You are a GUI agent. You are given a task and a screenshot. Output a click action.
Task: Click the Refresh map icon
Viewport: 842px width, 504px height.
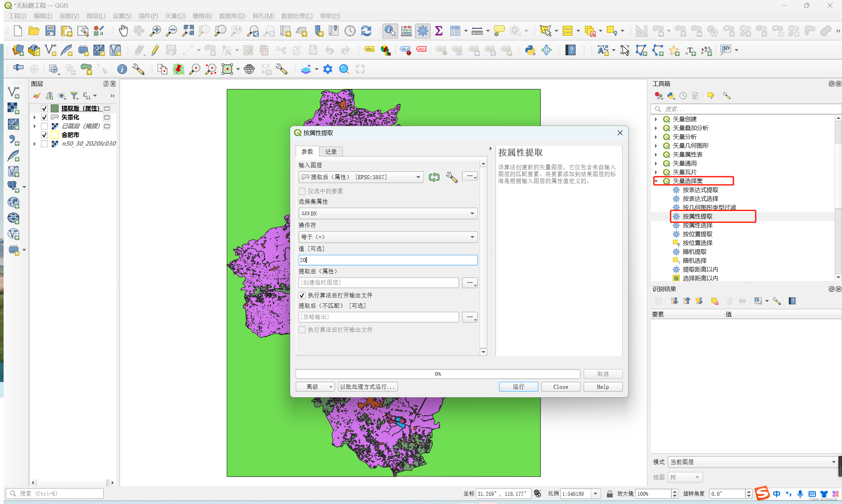pos(366,31)
